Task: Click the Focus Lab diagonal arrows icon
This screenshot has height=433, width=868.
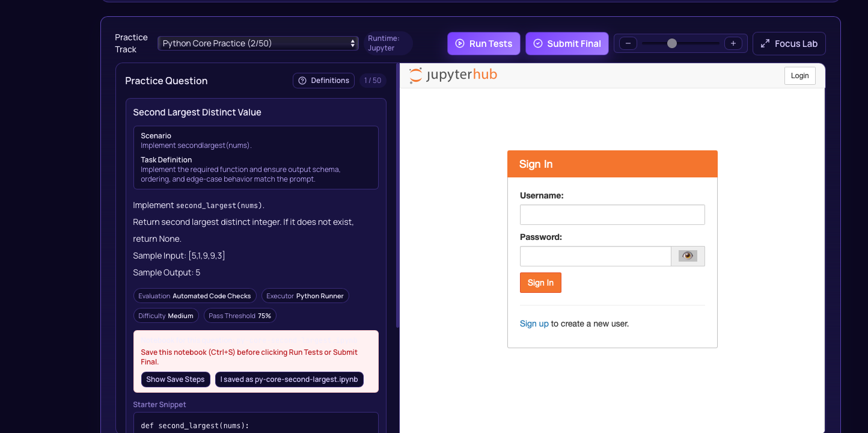Action: 765,43
